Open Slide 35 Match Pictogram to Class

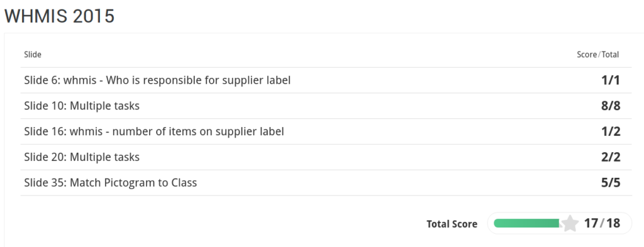326,183
